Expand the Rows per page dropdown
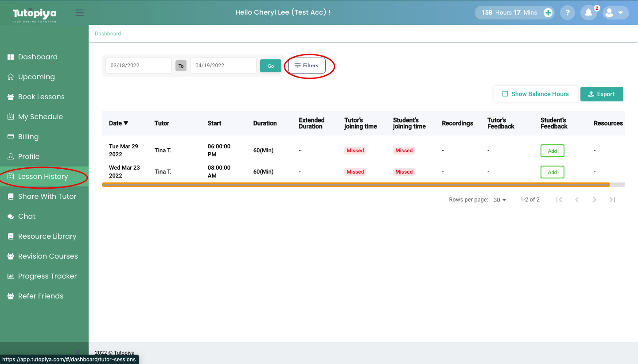 click(x=500, y=200)
